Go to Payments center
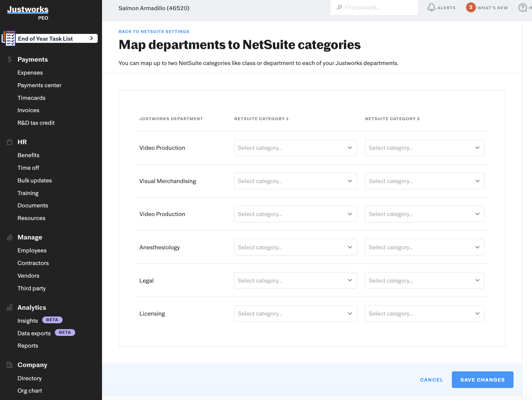This screenshot has height=400, width=532. click(39, 85)
